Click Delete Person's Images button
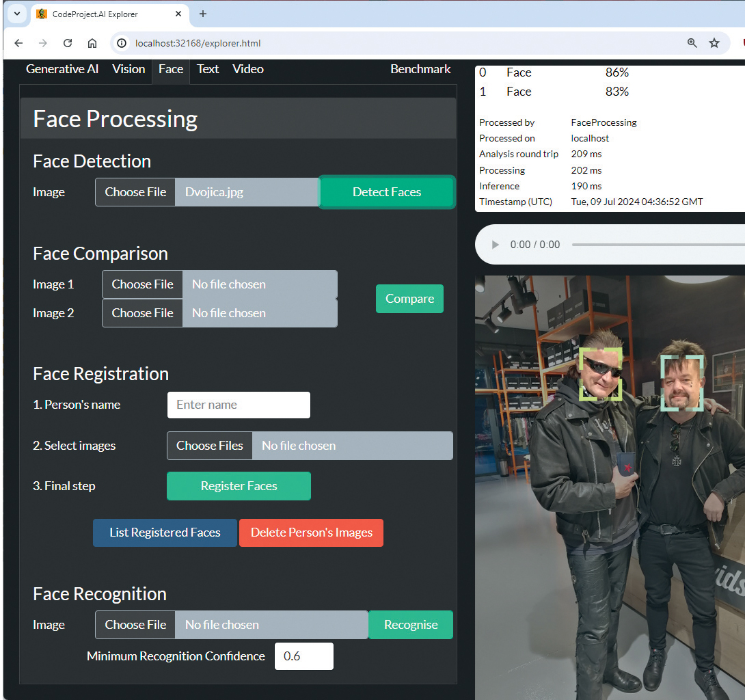Image resolution: width=745 pixels, height=700 pixels. coord(311,533)
